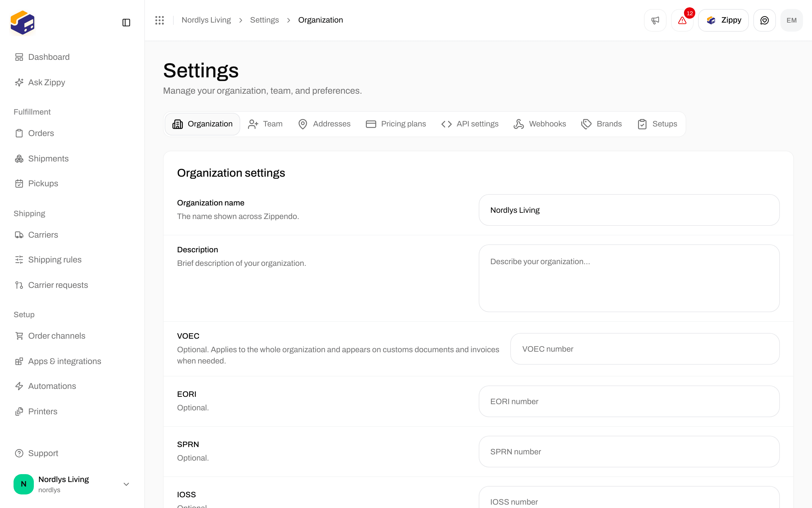Open Shipping rules
The image size is (812, 508).
tap(72, 260)
